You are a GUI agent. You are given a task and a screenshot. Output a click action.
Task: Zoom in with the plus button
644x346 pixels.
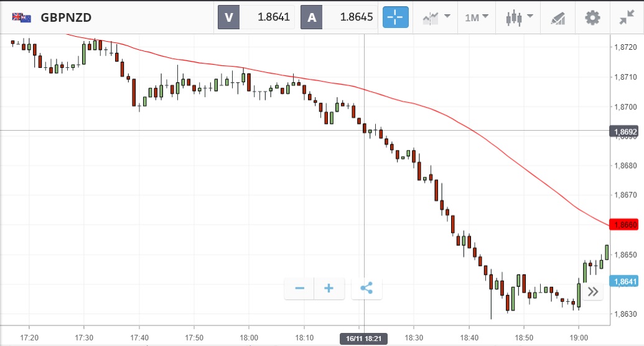(329, 288)
